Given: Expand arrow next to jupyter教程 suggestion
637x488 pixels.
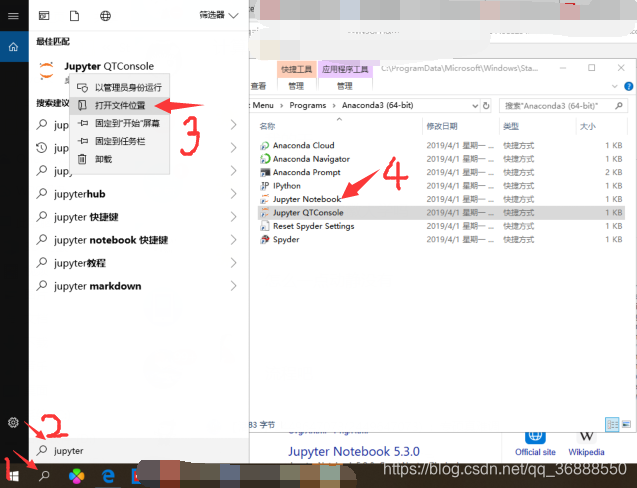Looking at the screenshot, I should (234, 263).
